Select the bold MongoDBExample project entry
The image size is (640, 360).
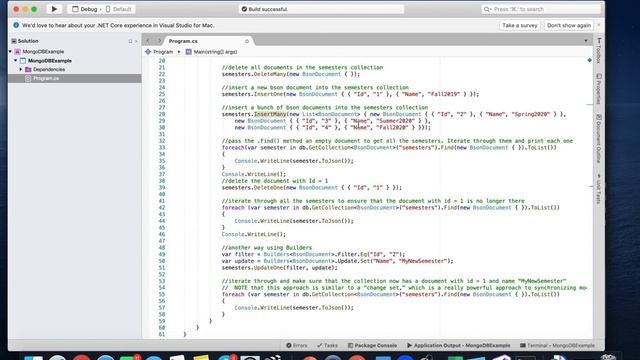point(50,60)
